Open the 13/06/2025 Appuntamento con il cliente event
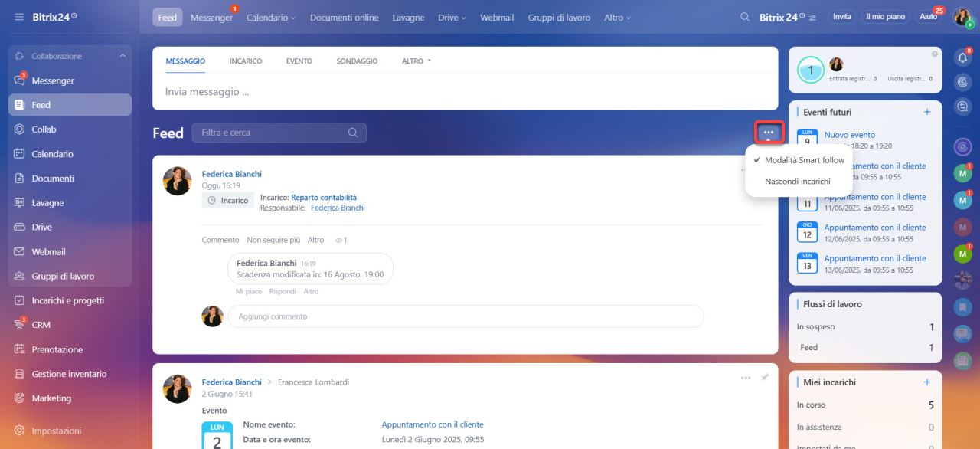 (875, 258)
